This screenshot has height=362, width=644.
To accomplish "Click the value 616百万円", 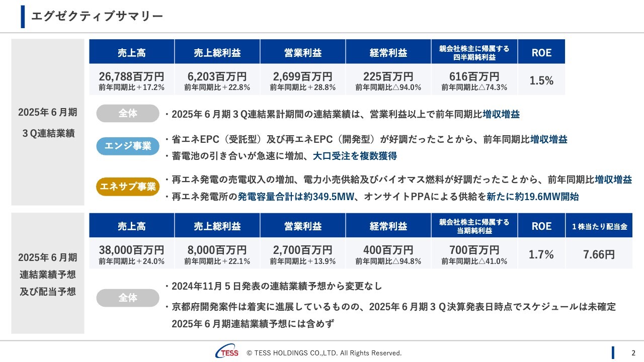I will [474, 76].
